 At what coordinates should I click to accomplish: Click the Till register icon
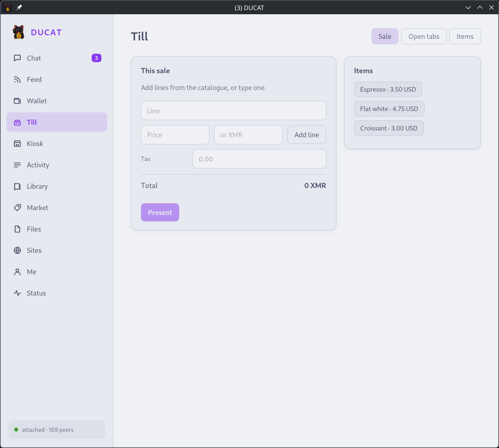point(17,122)
